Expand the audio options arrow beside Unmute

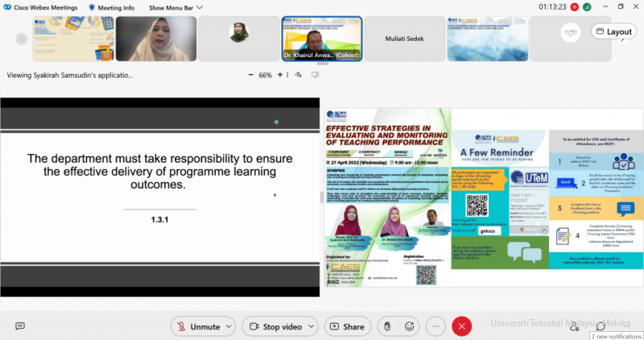(x=229, y=326)
